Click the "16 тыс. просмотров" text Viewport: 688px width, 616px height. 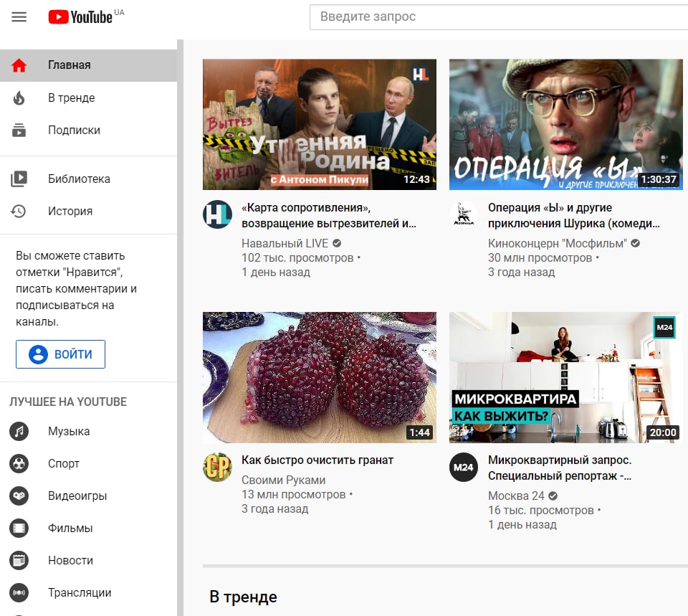(540, 510)
